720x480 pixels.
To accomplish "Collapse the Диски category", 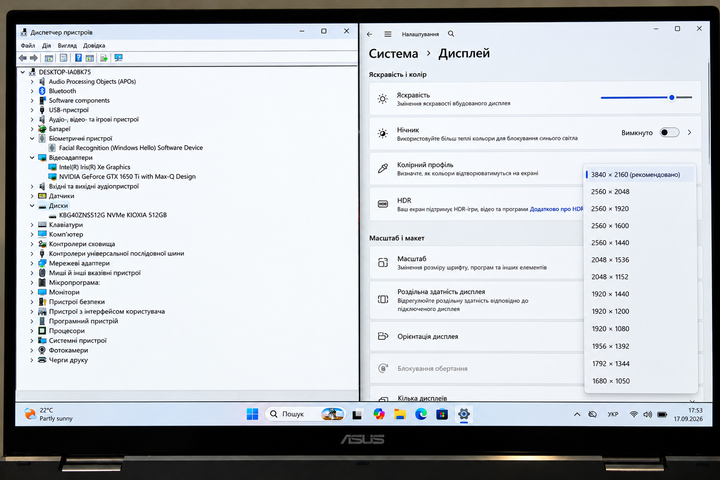I will (x=32, y=206).
